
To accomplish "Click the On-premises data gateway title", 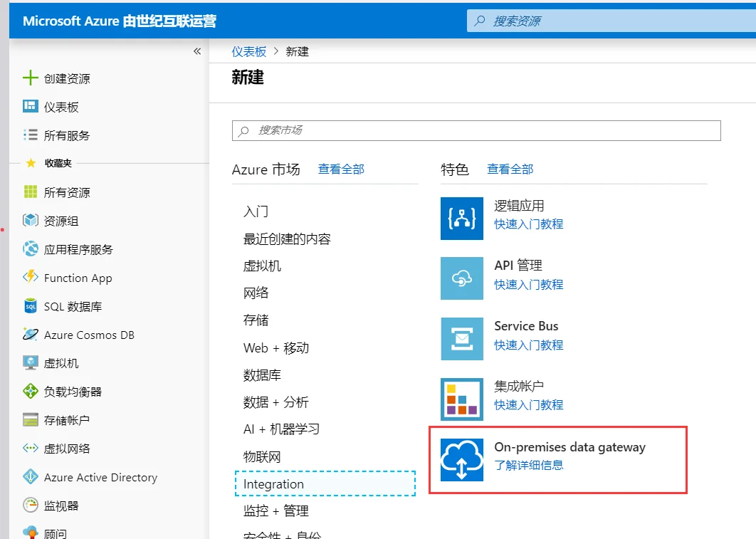I will 570,447.
